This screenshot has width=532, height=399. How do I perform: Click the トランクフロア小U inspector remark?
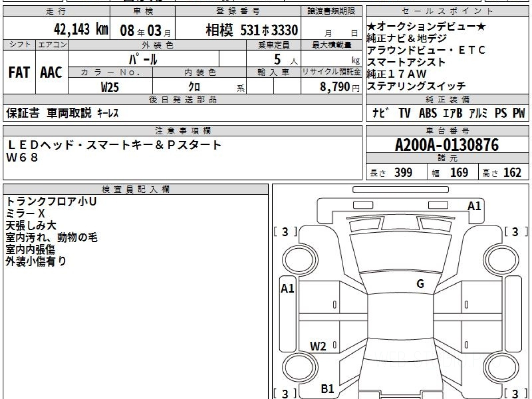[x=51, y=201]
